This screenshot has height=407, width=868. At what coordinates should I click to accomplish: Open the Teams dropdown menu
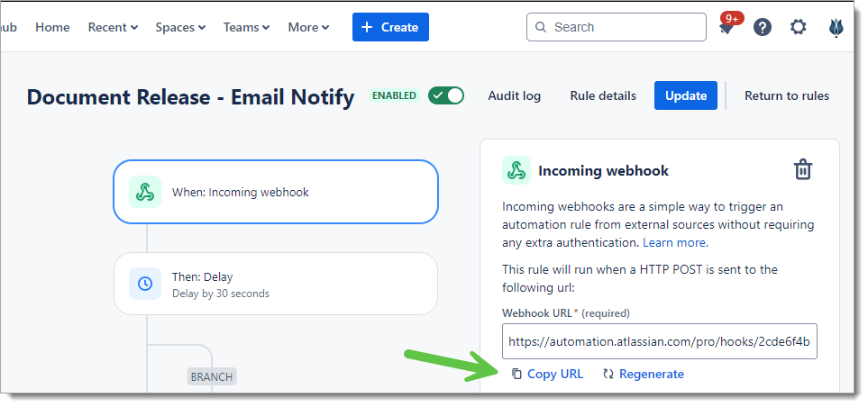point(246,27)
